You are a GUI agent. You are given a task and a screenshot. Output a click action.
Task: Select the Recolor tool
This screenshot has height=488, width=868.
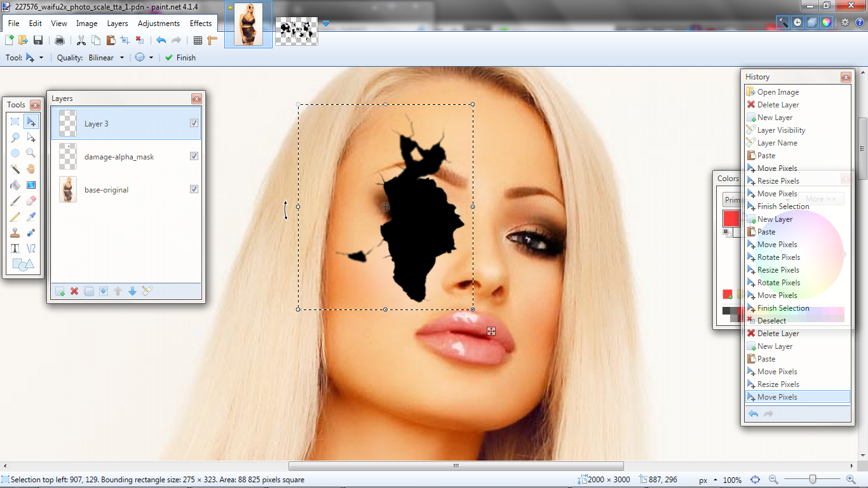coord(31,233)
